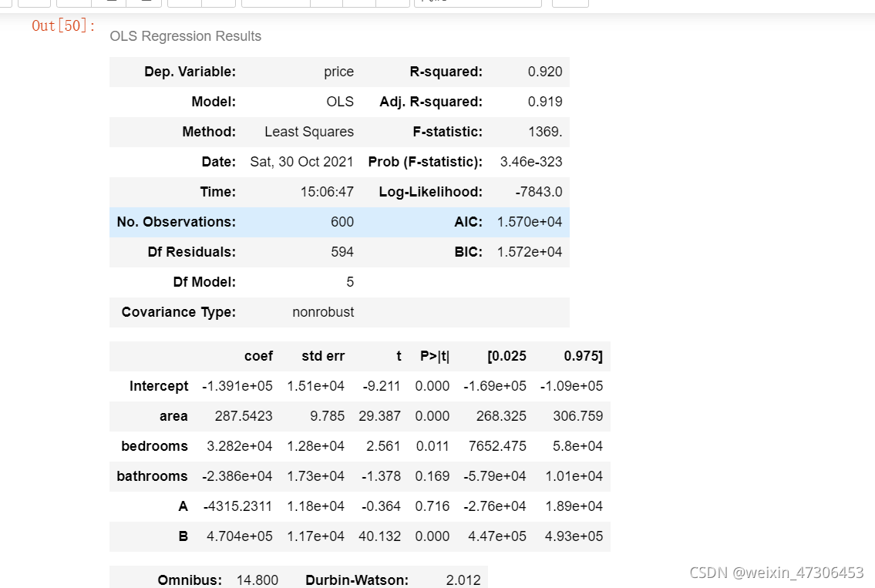Viewport: 875px width, 588px height.
Task: Click the 'bedrooms' row label
Action: tap(155, 447)
